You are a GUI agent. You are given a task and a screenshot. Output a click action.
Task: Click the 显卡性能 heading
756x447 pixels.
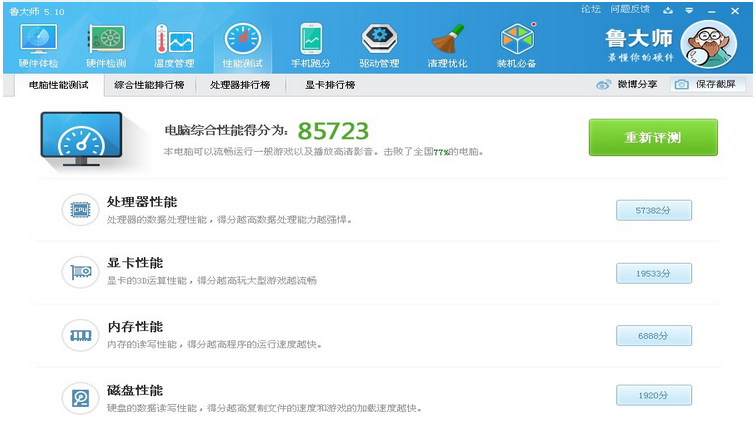pyautogui.click(x=135, y=263)
